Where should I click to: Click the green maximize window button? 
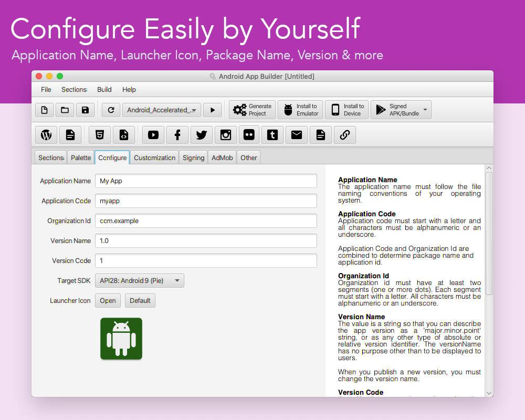(60, 76)
